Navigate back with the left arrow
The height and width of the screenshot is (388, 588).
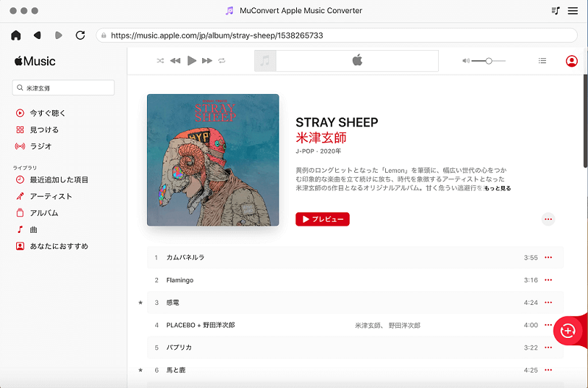click(x=37, y=35)
